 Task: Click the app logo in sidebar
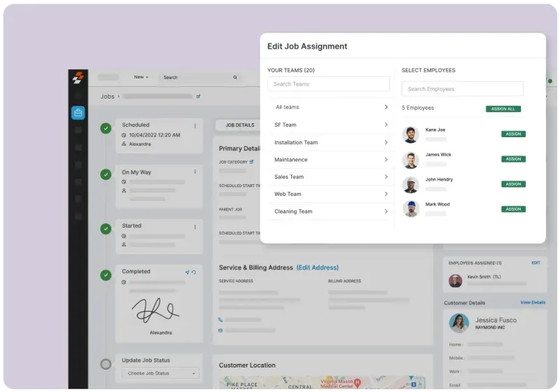pos(78,78)
